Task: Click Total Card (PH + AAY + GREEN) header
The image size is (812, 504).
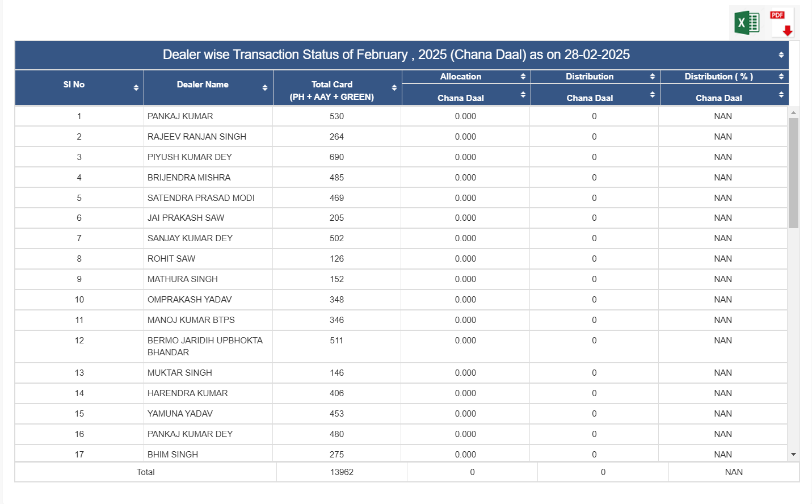Action: click(332, 91)
